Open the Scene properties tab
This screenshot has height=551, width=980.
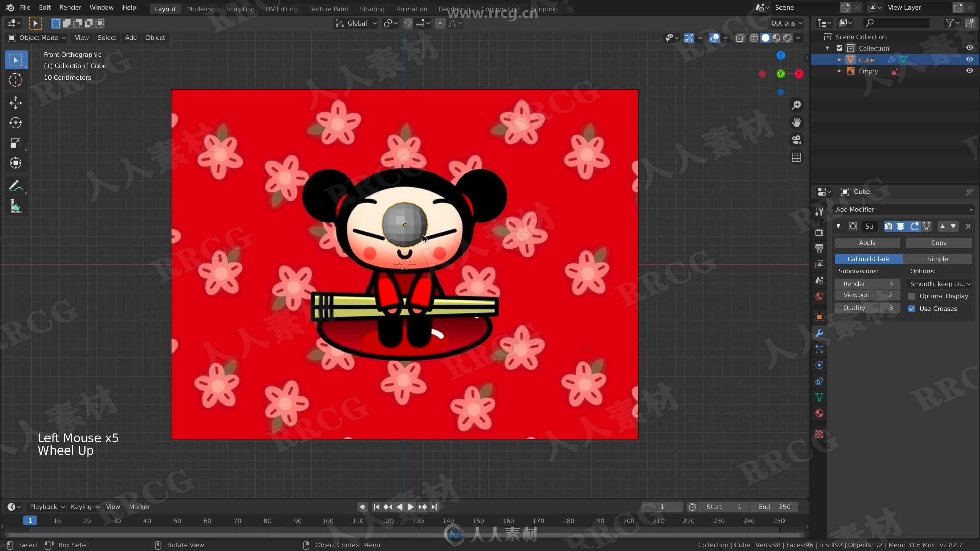click(x=819, y=281)
